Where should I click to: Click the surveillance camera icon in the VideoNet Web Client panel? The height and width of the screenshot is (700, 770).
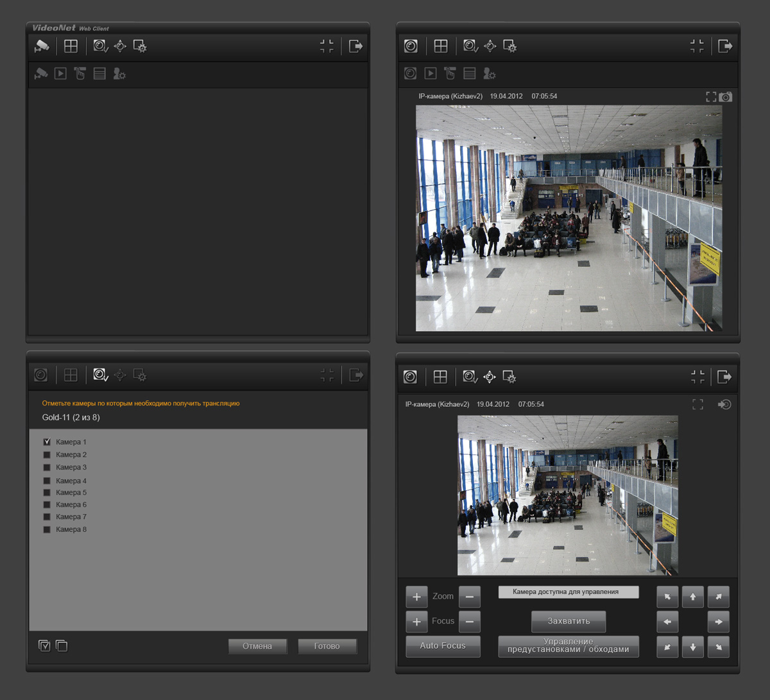42,46
